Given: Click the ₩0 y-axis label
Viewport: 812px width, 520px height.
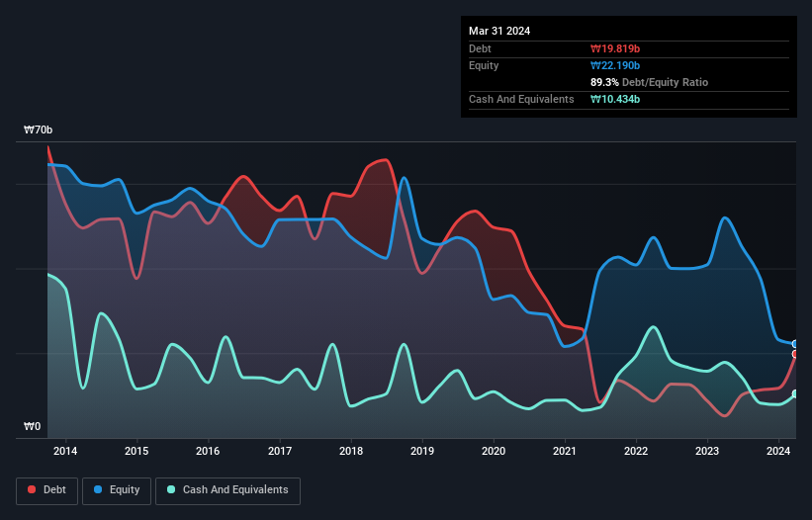Looking at the screenshot, I should point(32,426).
